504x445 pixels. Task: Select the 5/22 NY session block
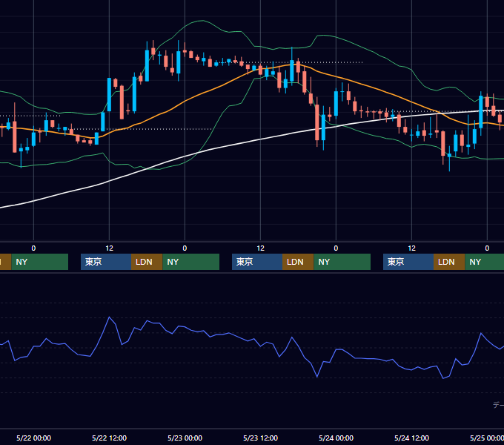pos(191,262)
